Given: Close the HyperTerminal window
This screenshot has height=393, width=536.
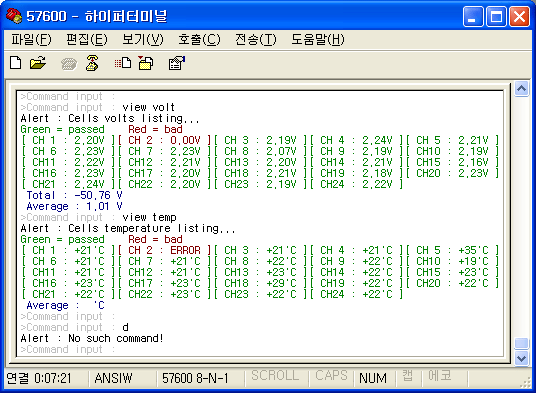Looking at the screenshot, I should point(519,16).
